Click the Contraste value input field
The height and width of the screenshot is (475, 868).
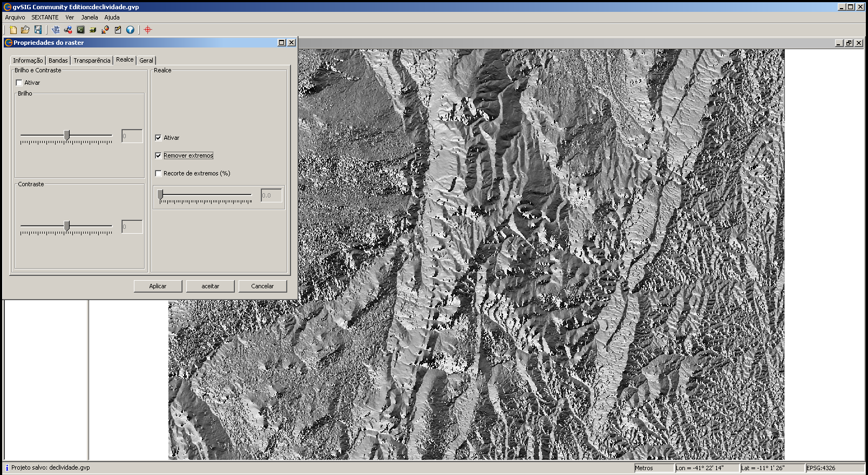(132, 227)
